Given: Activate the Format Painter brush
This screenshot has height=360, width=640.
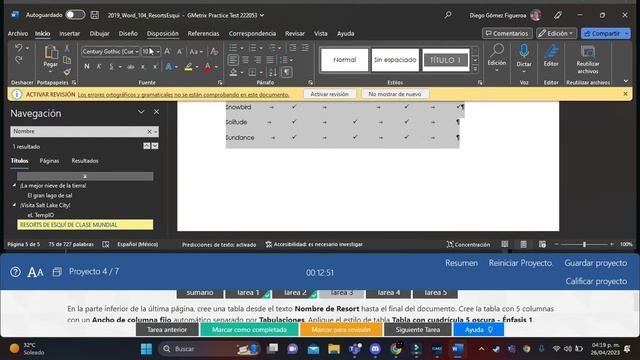Looking at the screenshot, I should click(67, 72).
